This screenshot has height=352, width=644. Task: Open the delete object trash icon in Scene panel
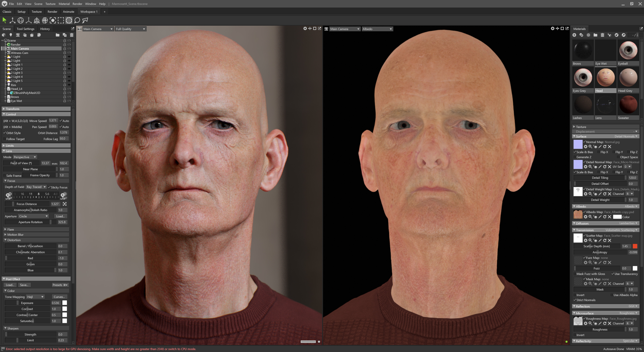point(72,35)
